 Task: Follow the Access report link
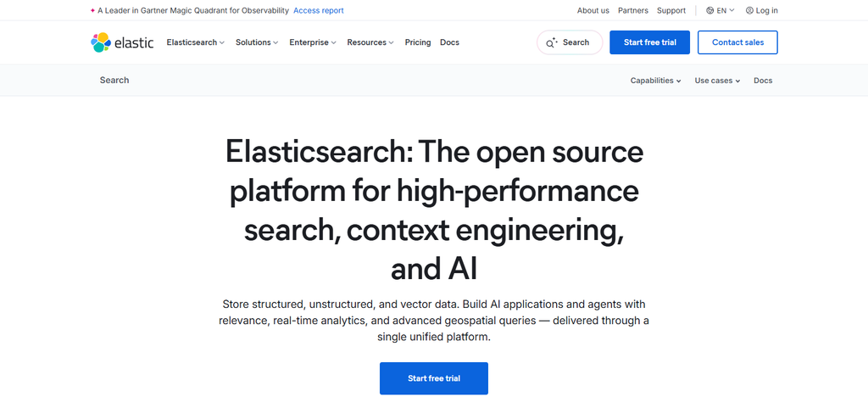pos(319,10)
